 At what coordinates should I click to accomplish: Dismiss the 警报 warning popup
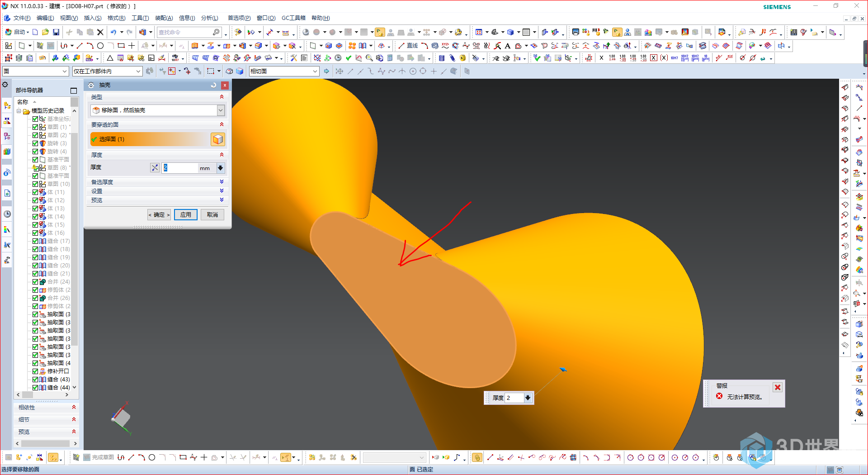[x=778, y=387]
